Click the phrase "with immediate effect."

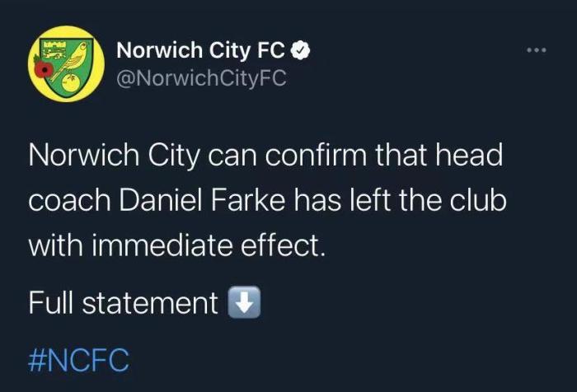177,245
